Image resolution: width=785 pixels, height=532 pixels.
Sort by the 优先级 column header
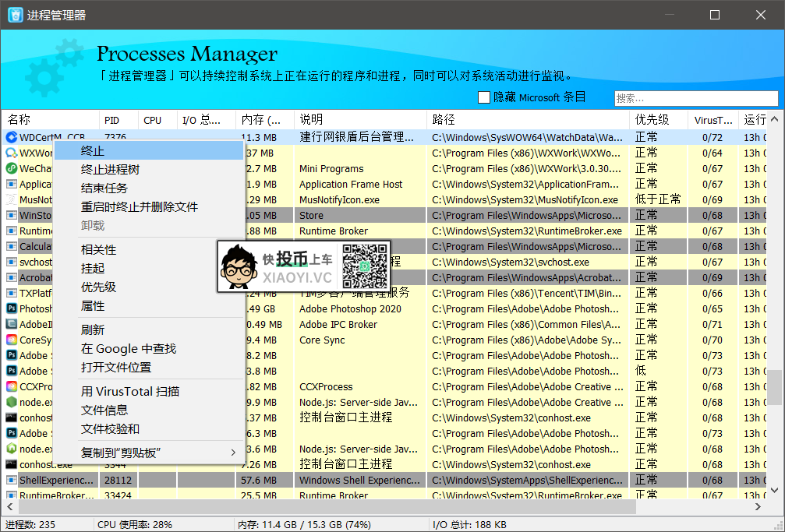659,120
